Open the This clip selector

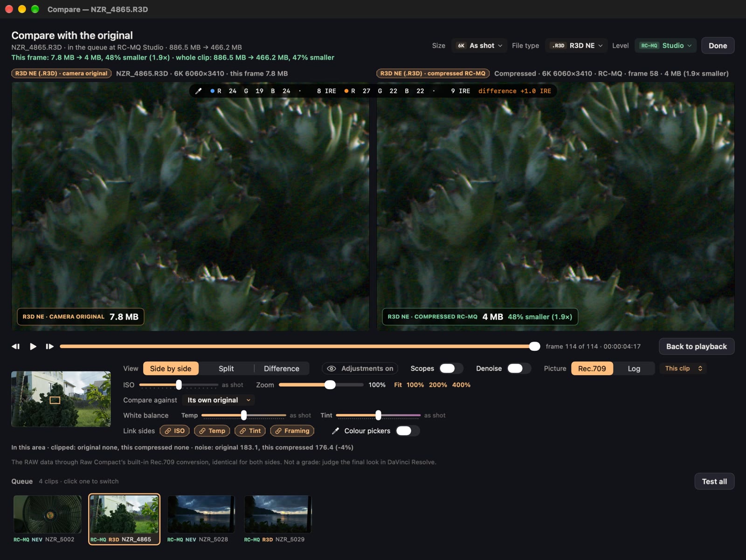coord(683,369)
